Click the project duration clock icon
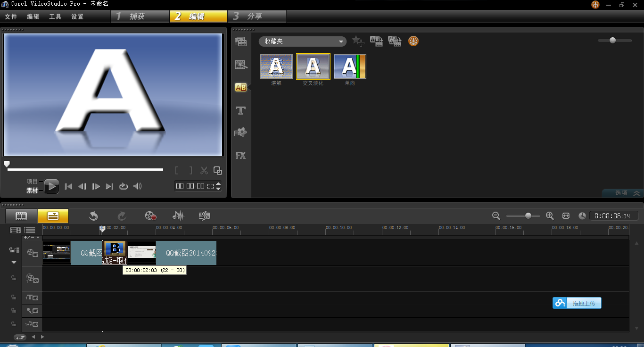 582,215
